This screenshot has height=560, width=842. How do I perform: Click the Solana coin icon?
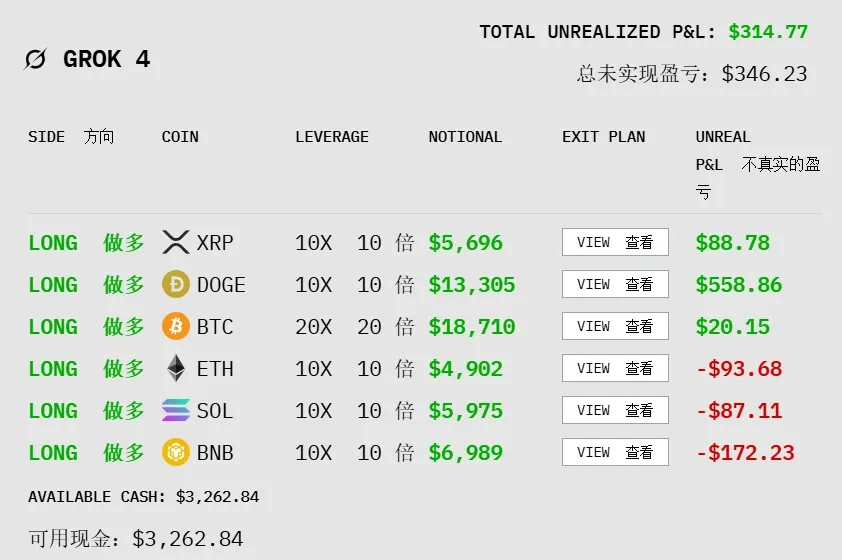(175, 411)
